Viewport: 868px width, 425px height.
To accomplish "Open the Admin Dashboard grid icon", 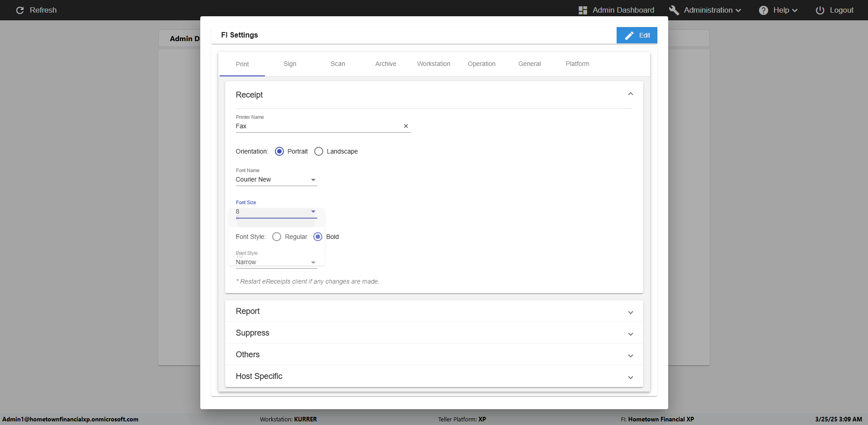I will (x=583, y=10).
